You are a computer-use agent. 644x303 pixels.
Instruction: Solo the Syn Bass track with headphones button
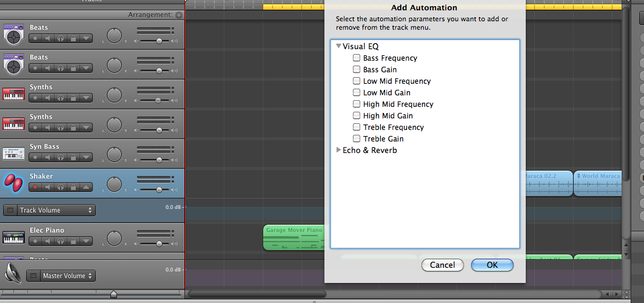pyautogui.click(x=61, y=157)
